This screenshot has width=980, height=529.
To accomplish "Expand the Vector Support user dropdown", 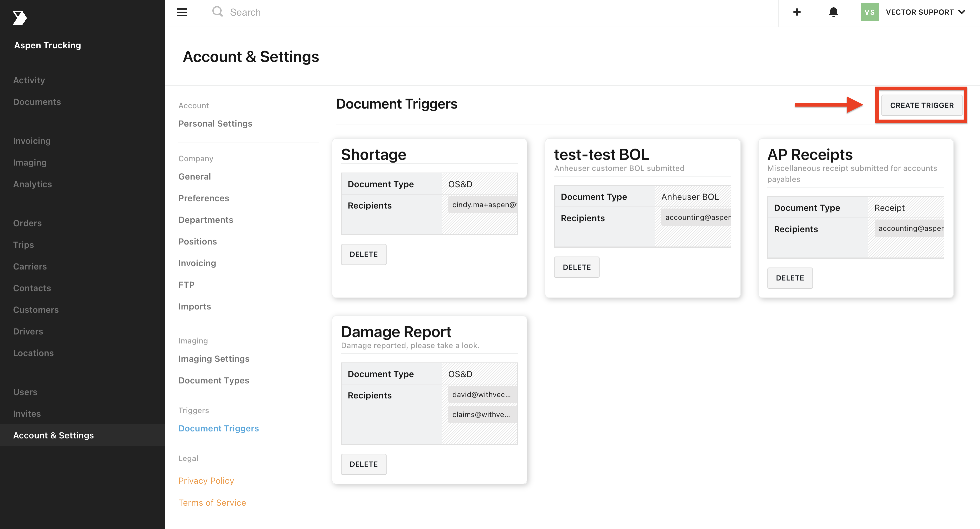I will click(x=925, y=12).
